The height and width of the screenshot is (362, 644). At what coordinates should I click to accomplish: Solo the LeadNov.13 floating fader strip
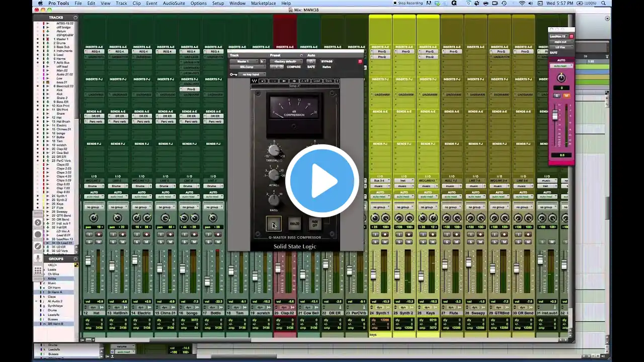(x=556, y=96)
